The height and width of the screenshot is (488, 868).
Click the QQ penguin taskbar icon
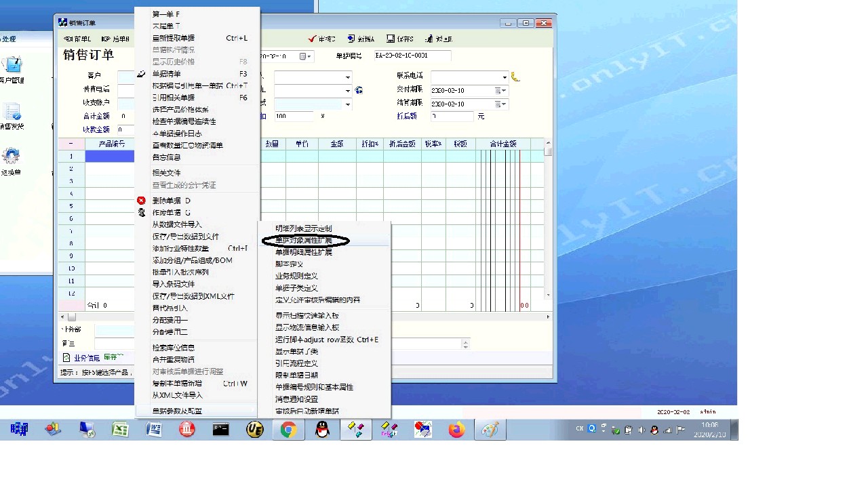322,430
